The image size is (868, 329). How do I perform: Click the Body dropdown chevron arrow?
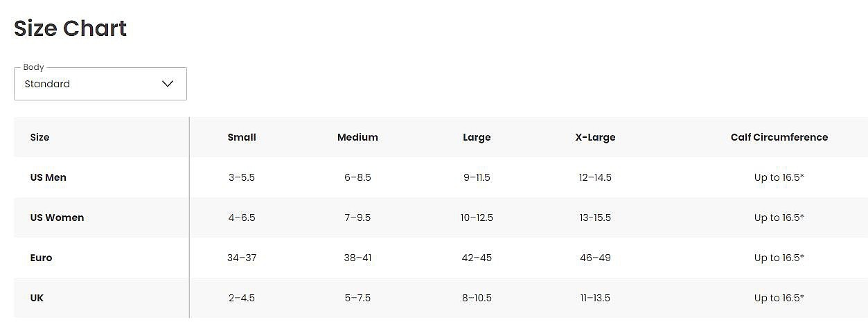click(x=168, y=84)
